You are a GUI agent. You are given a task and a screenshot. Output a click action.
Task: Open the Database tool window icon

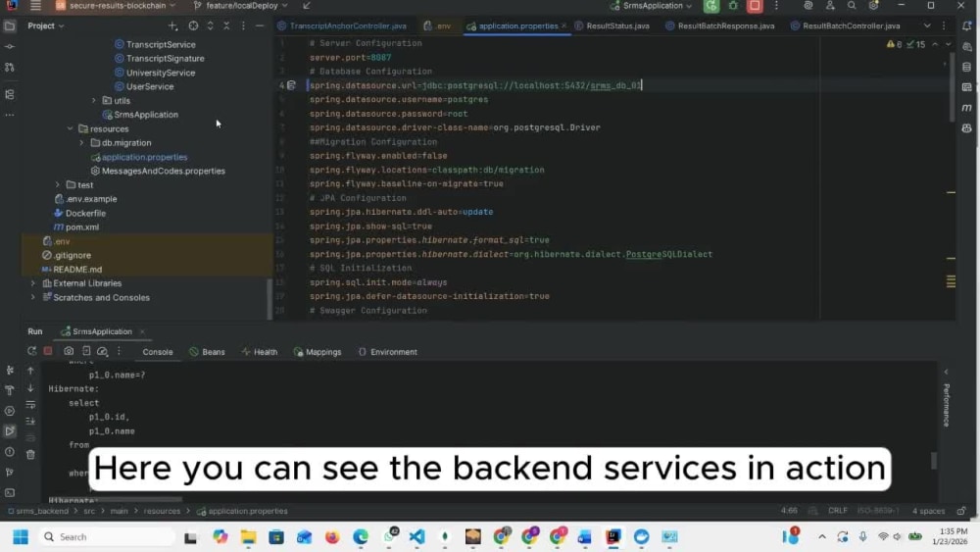coord(967,67)
